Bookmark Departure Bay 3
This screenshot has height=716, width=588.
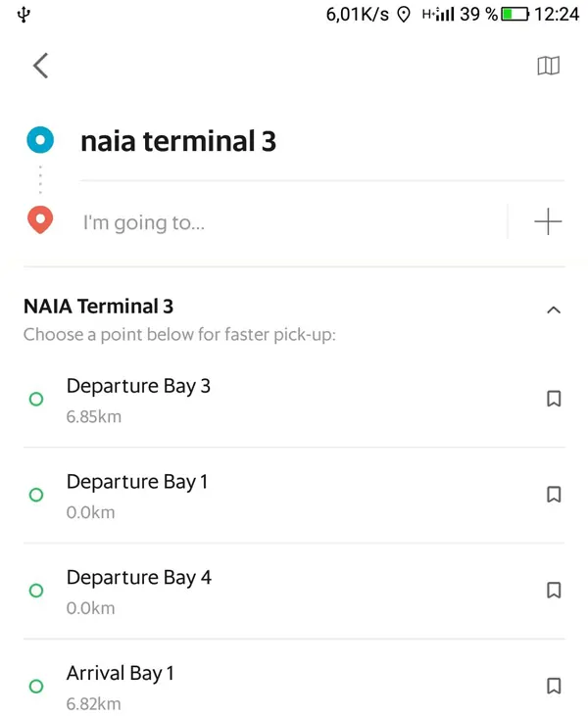(554, 399)
